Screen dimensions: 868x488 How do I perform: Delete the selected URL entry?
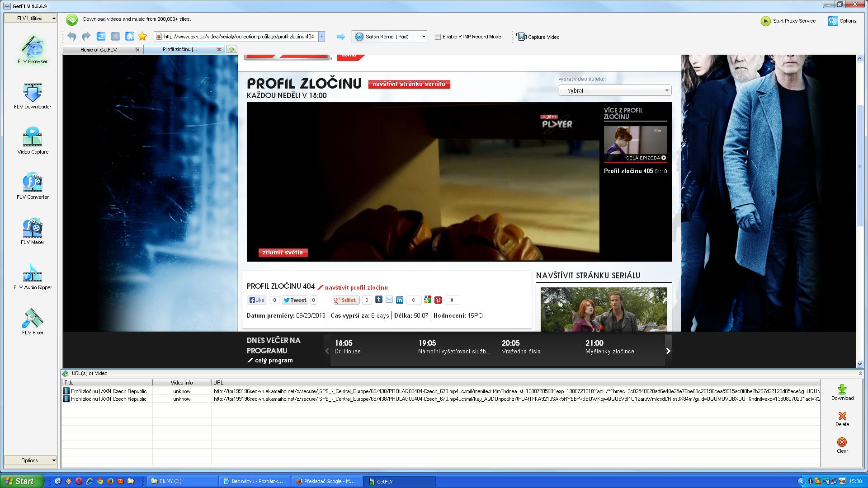[x=842, y=419]
